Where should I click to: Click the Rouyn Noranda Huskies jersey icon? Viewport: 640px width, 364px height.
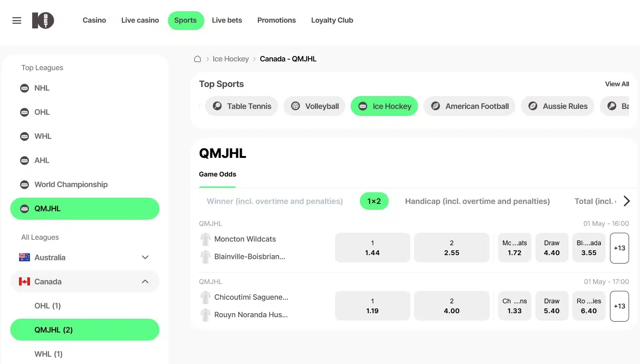point(206,315)
